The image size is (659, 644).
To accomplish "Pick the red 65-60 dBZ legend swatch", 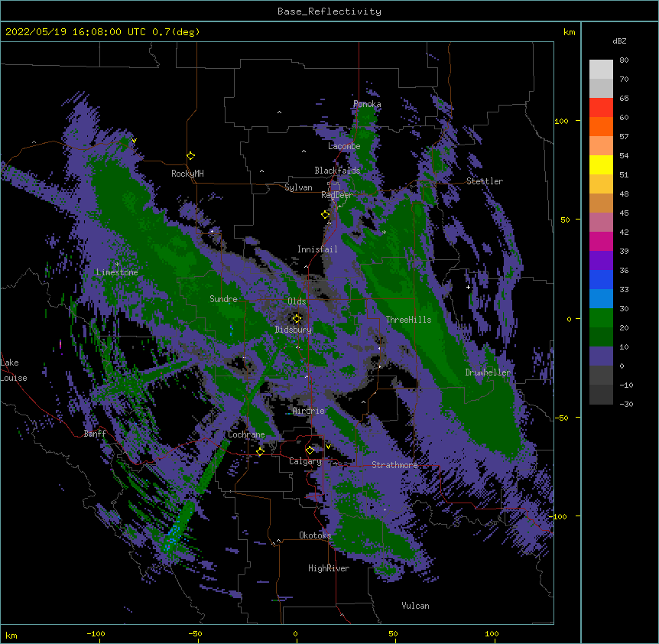I will coord(601,108).
